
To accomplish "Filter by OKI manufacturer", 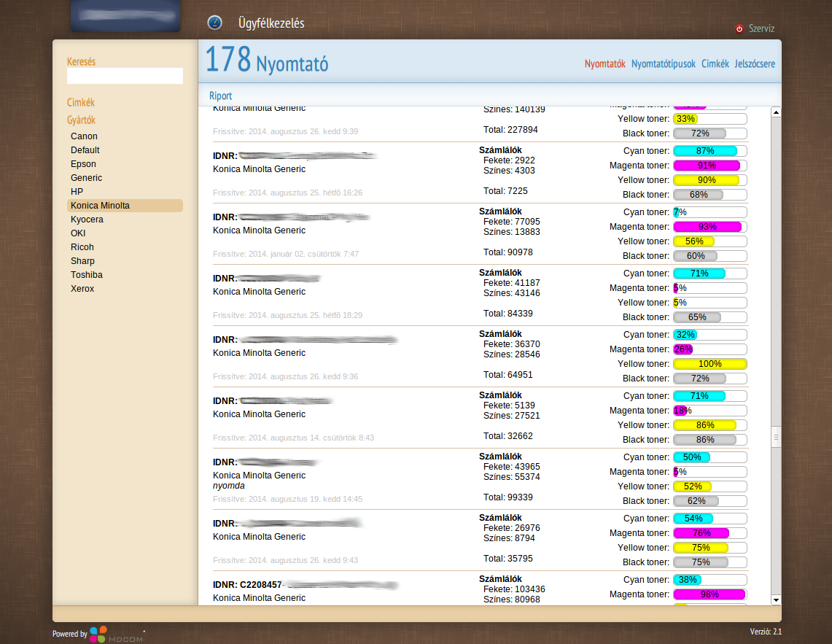I will (x=78, y=233).
